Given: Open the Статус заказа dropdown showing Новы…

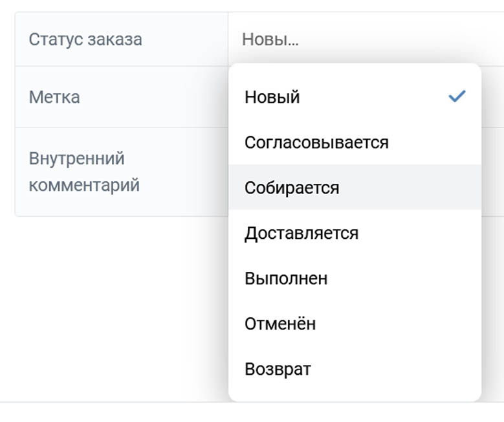Looking at the screenshot, I should pos(366,39).
